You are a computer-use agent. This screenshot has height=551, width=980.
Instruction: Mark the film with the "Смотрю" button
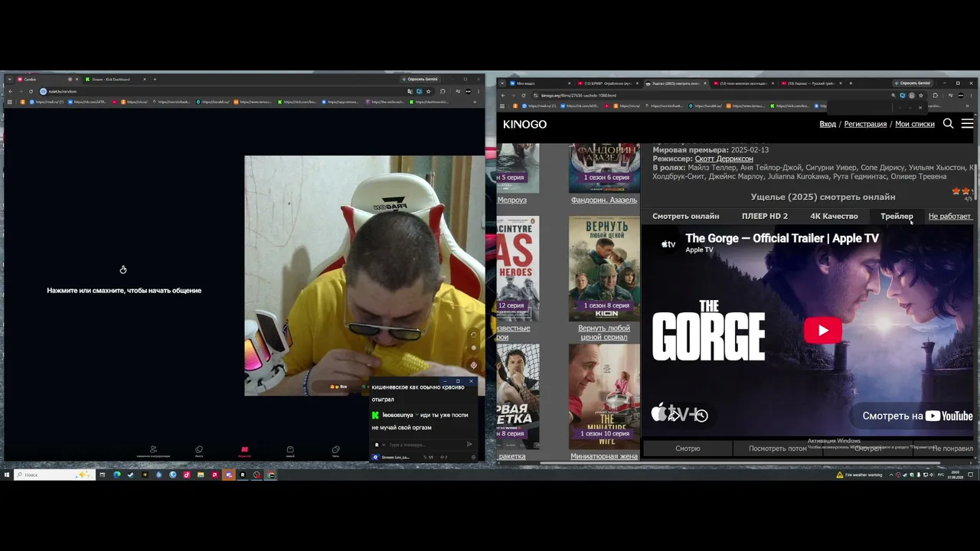(x=688, y=448)
